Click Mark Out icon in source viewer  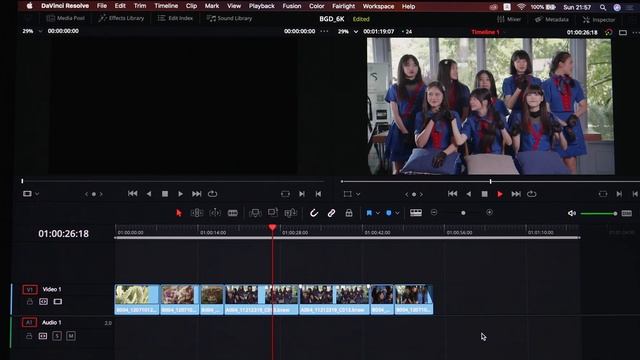click(318, 194)
